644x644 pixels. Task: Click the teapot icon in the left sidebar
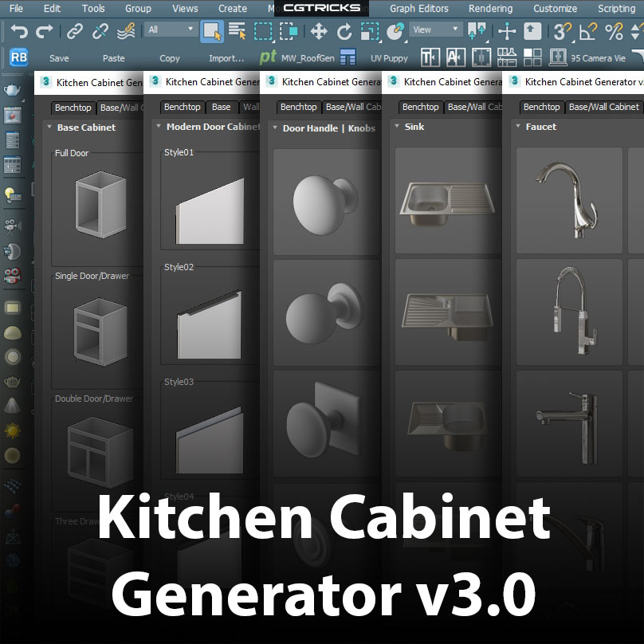[x=12, y=89]
